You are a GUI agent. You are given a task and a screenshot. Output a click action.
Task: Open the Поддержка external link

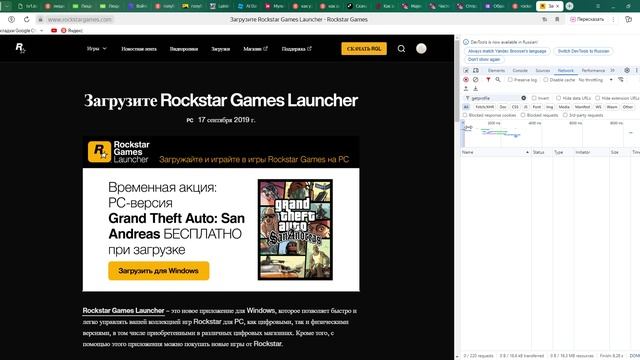point(296,49)
